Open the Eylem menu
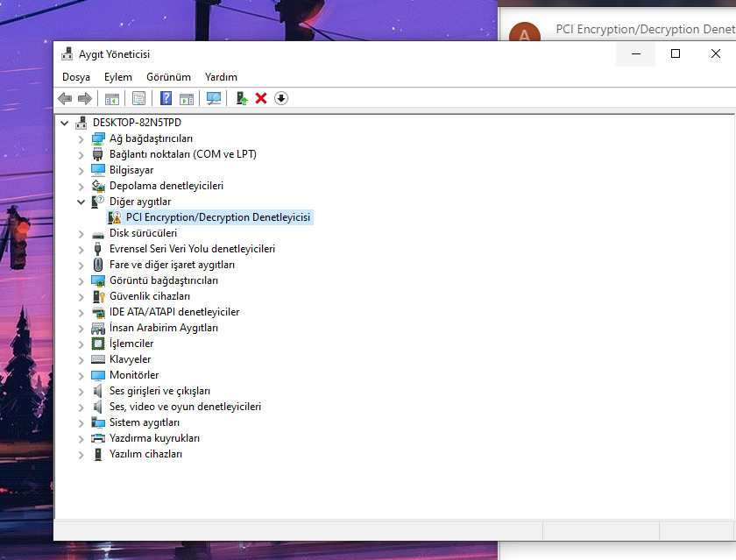This screenshot has height=560, width=736. click(117, 77)
